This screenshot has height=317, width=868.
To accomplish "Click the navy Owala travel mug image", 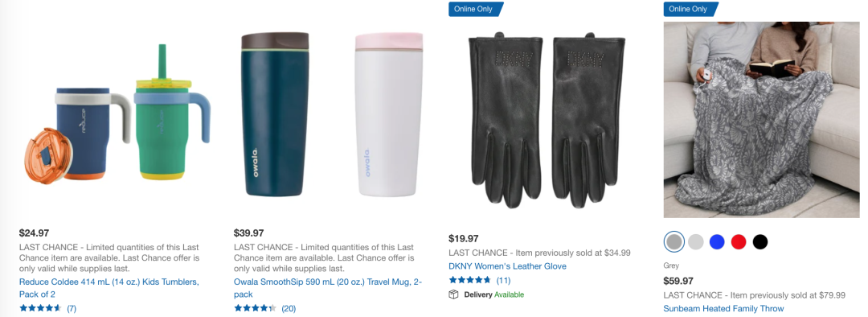I will 275,114.
